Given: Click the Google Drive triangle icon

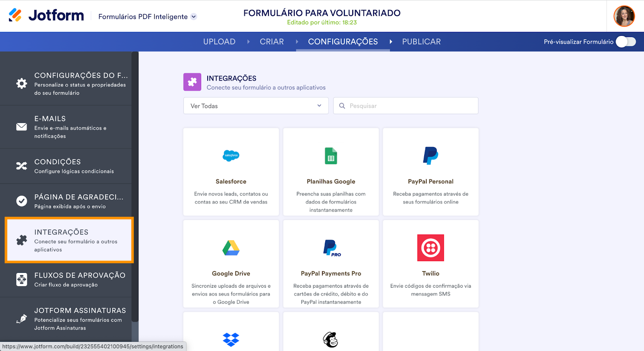Looking at the screenshot, I should 231,248.
